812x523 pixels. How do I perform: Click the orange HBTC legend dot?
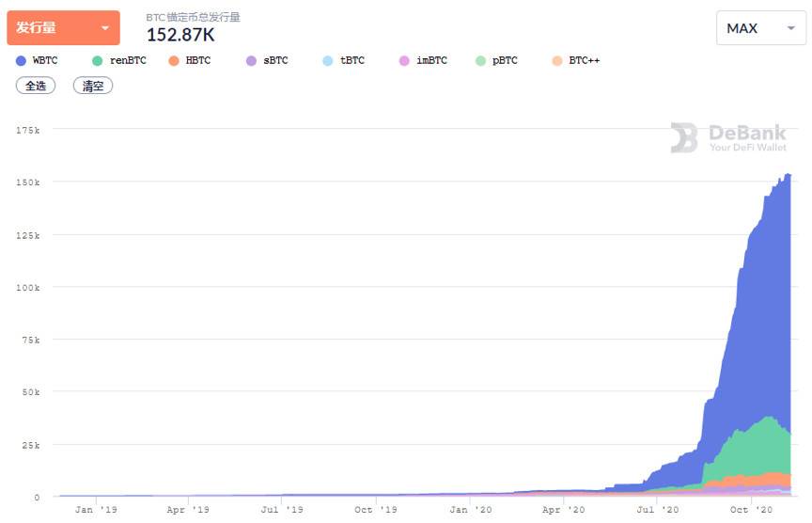point(174,60)
